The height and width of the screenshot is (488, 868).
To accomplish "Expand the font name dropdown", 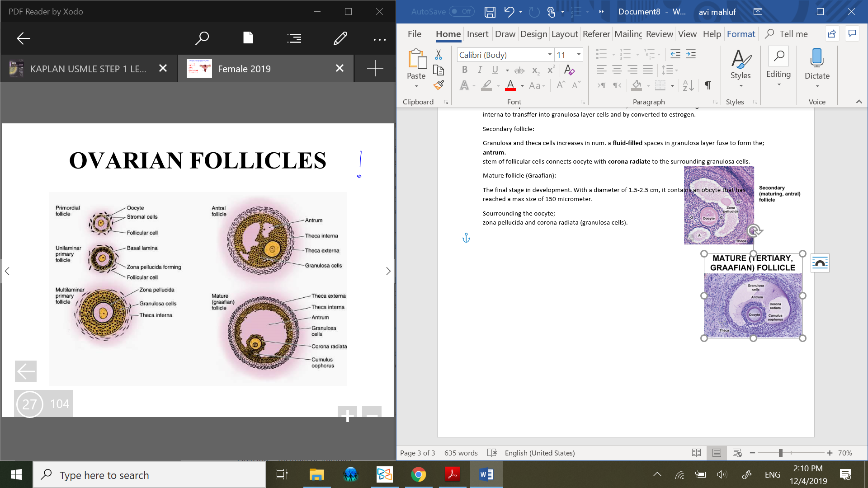I will tap(550, 55).
